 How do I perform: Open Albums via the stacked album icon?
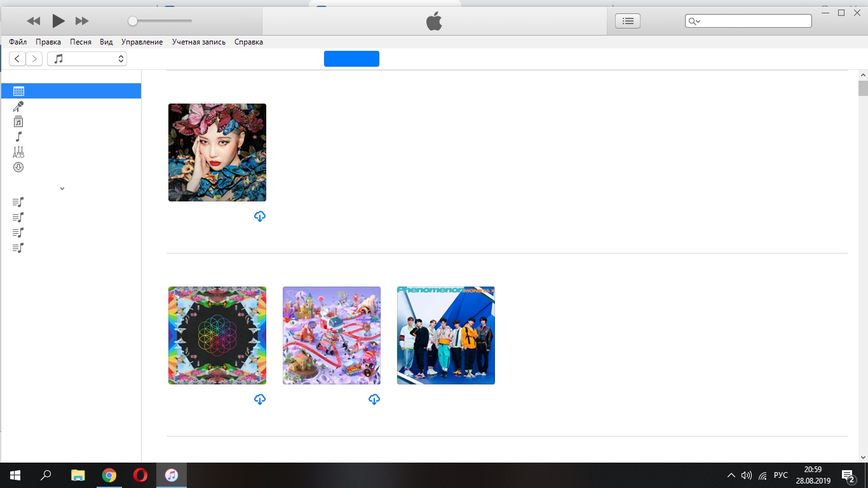coord(18,122)
